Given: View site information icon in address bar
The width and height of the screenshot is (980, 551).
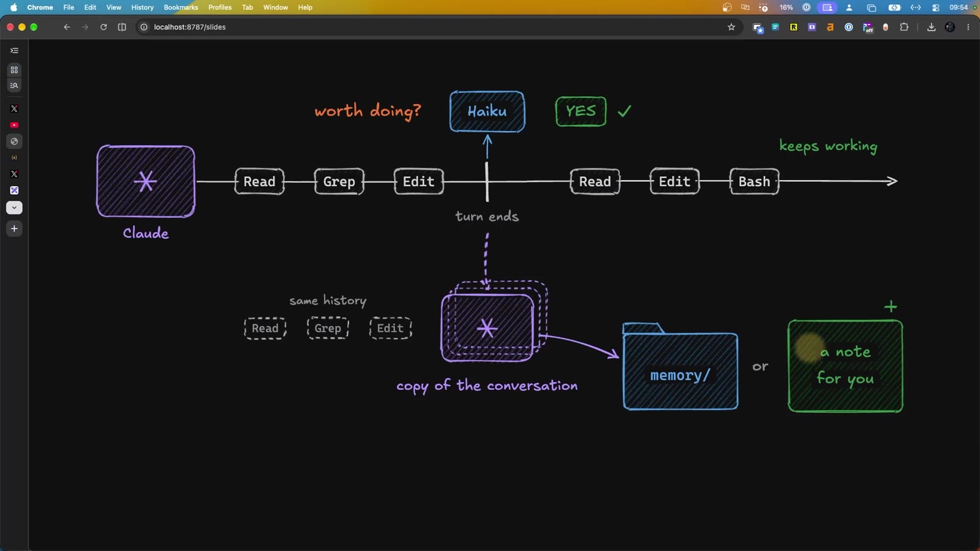Looking at the screenshot, I should (144, 27).
